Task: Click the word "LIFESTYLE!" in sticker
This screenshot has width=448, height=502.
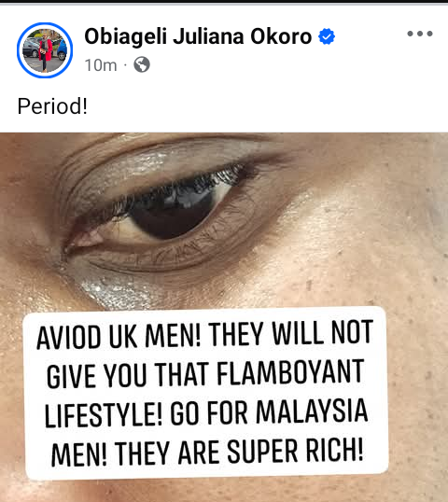Action: [x=104, y=414]
